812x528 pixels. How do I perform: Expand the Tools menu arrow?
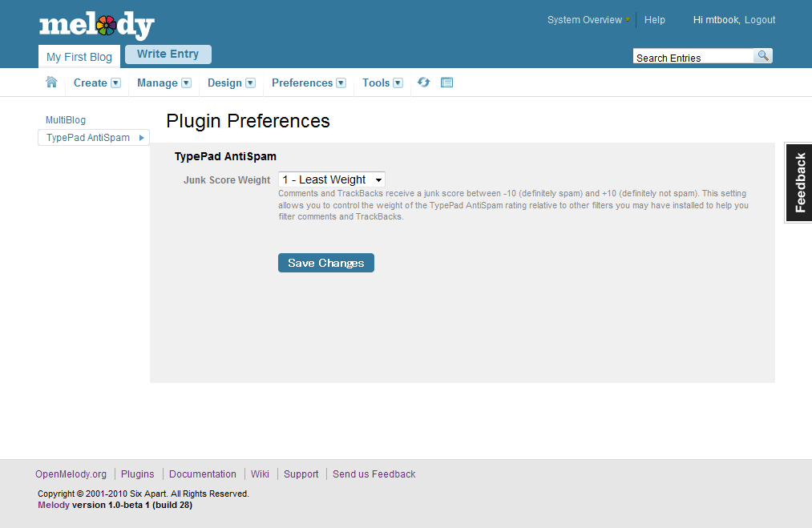[398, 83]
